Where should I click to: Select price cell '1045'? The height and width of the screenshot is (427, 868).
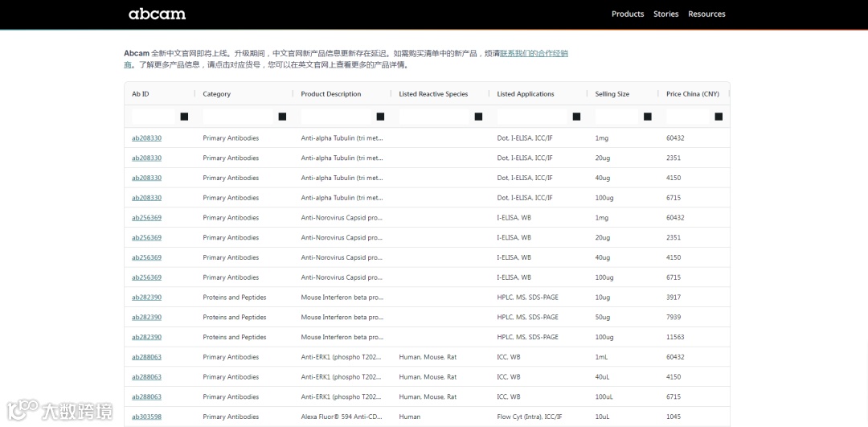(x=674, y=417)
